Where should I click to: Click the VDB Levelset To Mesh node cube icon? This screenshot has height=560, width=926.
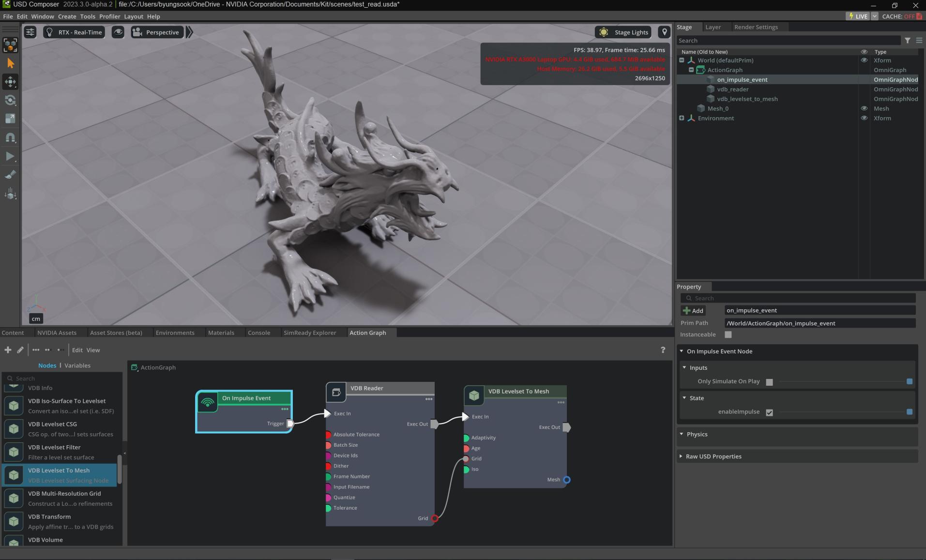tap(474, 395)
